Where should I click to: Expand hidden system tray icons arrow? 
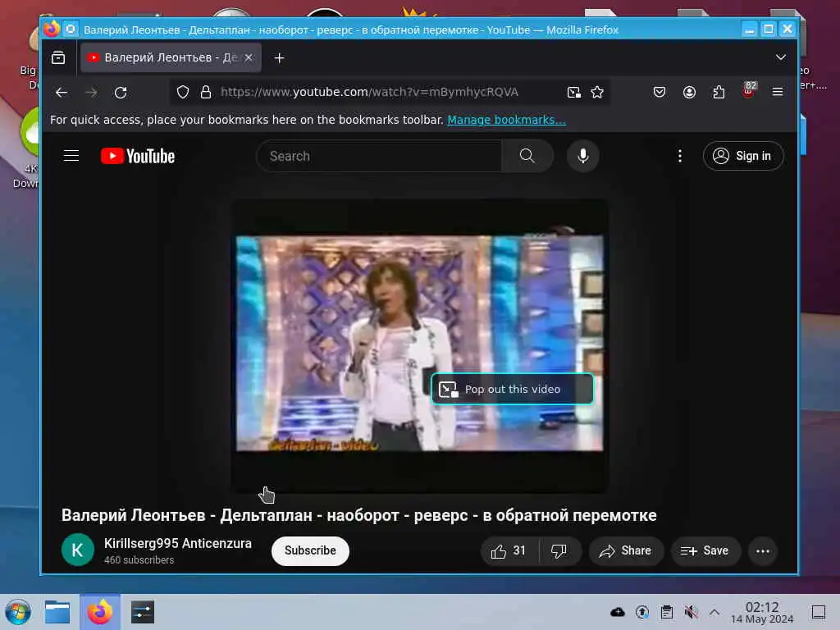pyautogui.click(x=714, y=612)
